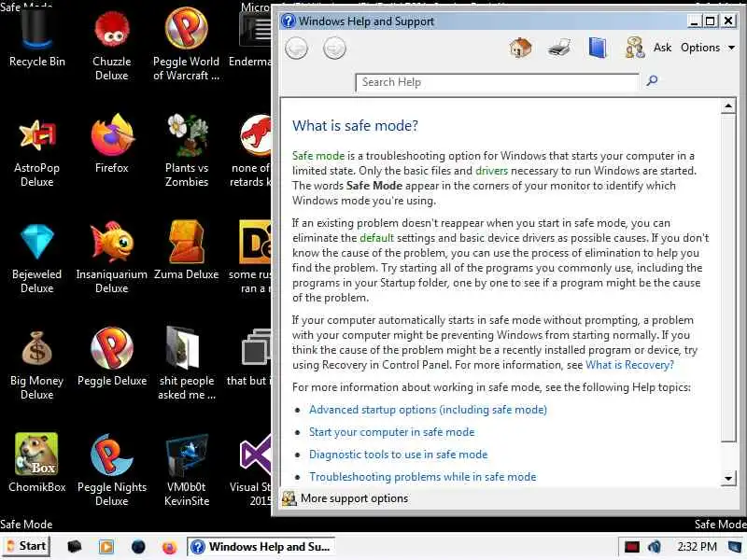Open the Recycle Bin desktop icon
Viewport: 747px width, 560px height.
[36, 38]
